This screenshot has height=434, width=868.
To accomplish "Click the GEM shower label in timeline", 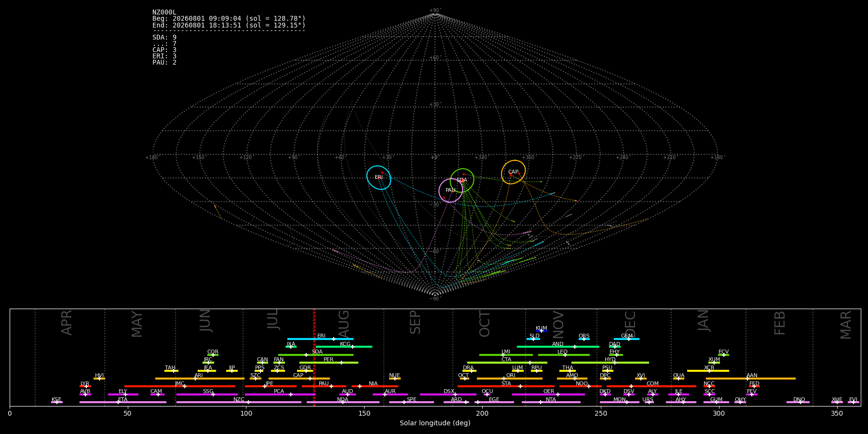I will [627, 336].
